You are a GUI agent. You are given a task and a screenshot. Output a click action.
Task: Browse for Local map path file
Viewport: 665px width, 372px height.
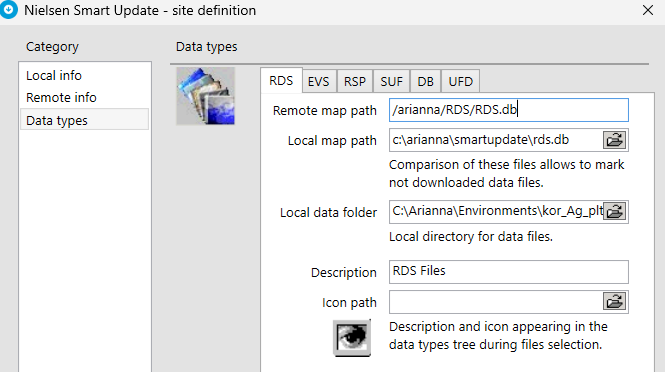pos(615,140)
